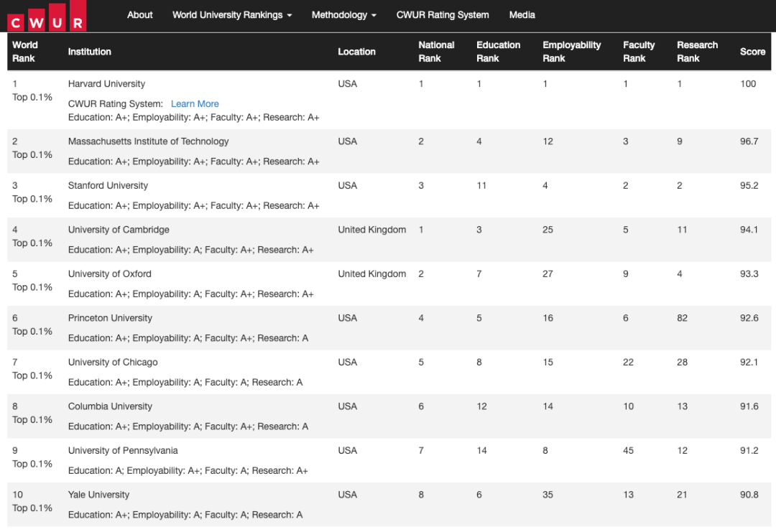Click the Education Rank column header
This screenshot has width=776, height=532.
click(x=499, y=52)
